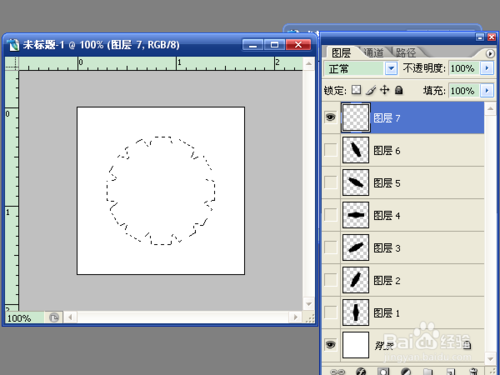Open the 正常 blend mode dropdown
Image resolution: width=500 pixels, height=375 pixels.
(x=391, y=69)
